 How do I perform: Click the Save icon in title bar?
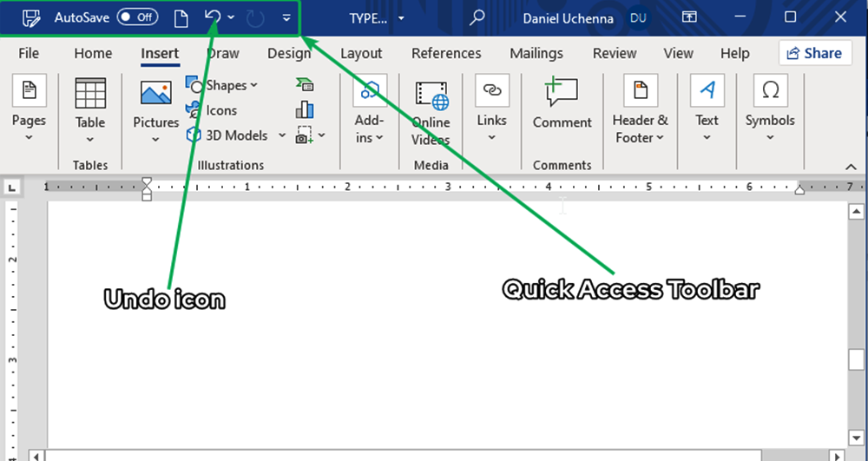coord(31,17)
